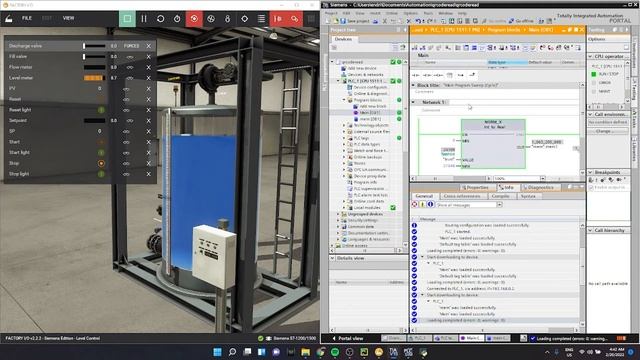Toggle the red force-values icon
Screen dimensions: 640x360
pos(278,19)
